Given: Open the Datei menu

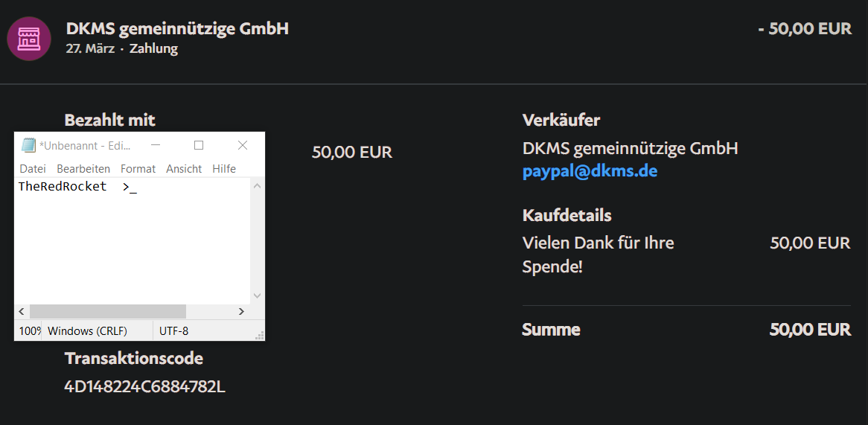Looking at the screenshot, I should pos(33,169).
